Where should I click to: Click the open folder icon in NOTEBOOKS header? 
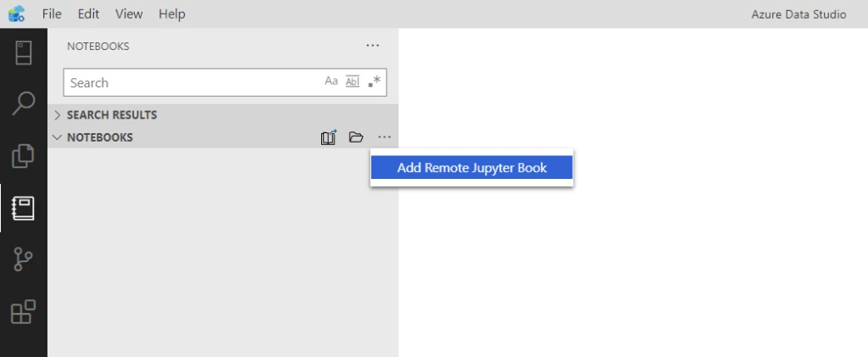tap(356, 137)
